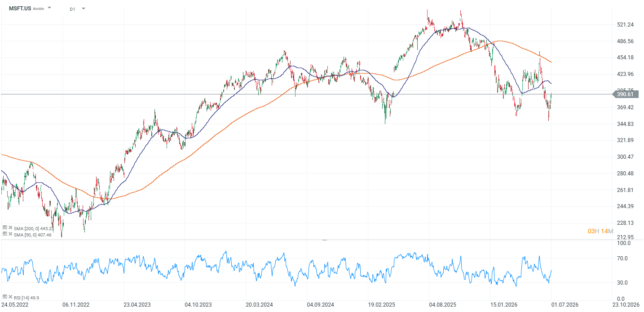Click the 24.05.2022 date axis label
Viewport: 644px width, 312px height.
[15, 304]
